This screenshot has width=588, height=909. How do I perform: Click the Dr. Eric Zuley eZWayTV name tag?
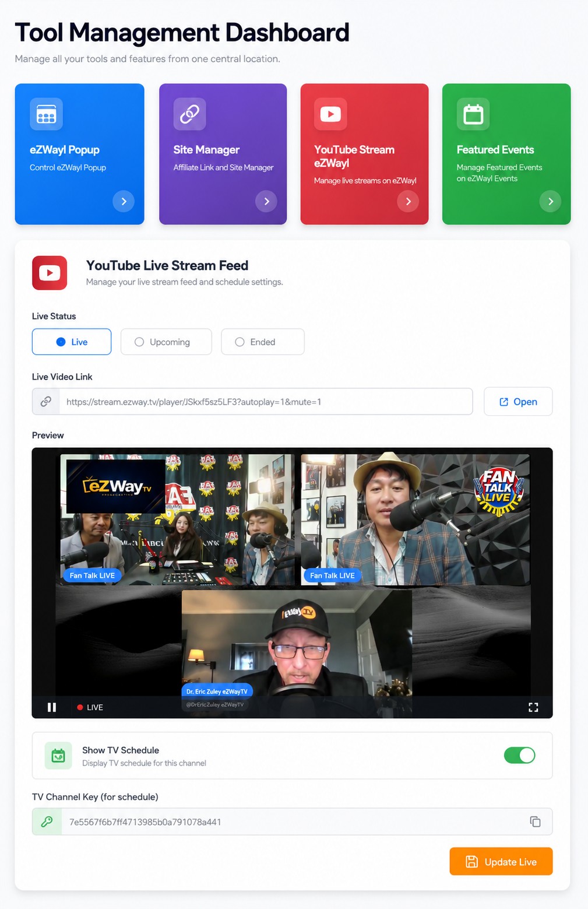point(217,692)
